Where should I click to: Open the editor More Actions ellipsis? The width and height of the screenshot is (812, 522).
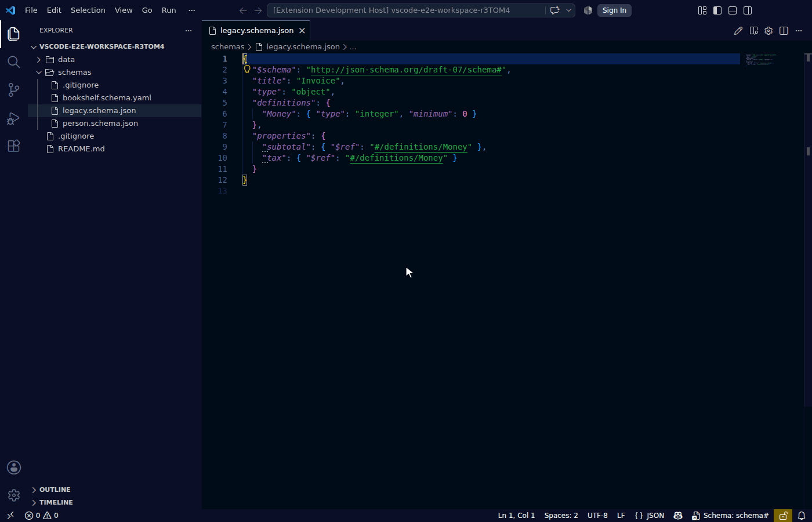799,31
